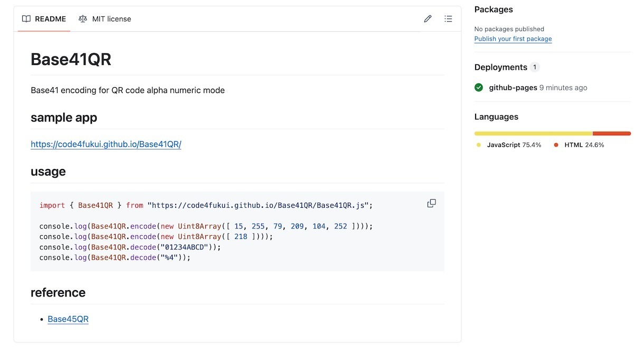Switch to the MIT license tab

tap(105, 19)
